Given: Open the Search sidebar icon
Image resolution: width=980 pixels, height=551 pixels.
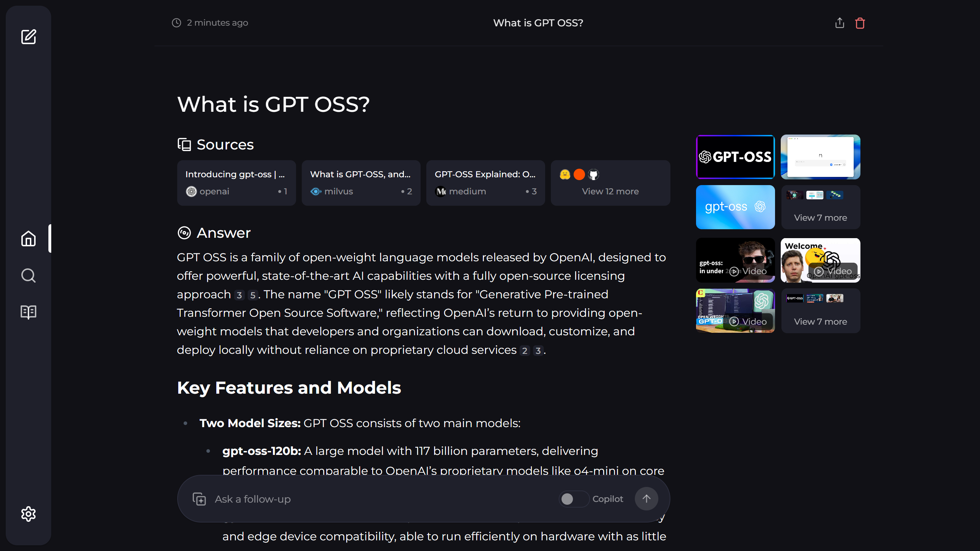Looking at the screenshot, I should pos(28,275).
